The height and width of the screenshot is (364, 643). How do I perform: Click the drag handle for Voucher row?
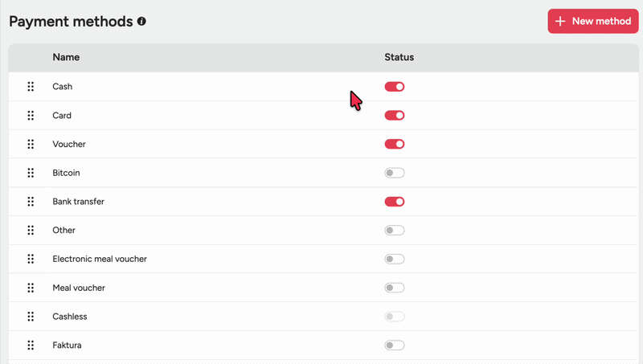coord(31,145)
